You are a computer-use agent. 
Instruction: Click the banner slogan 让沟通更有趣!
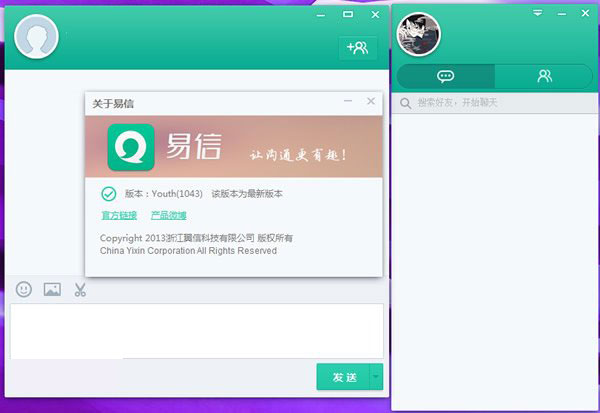(x=298, y=155)
